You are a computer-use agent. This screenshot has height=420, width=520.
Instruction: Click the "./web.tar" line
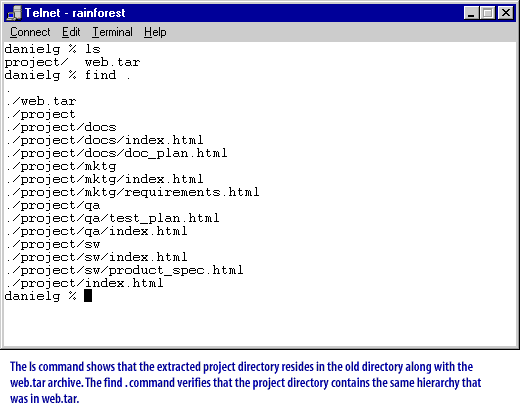[41, 101]
